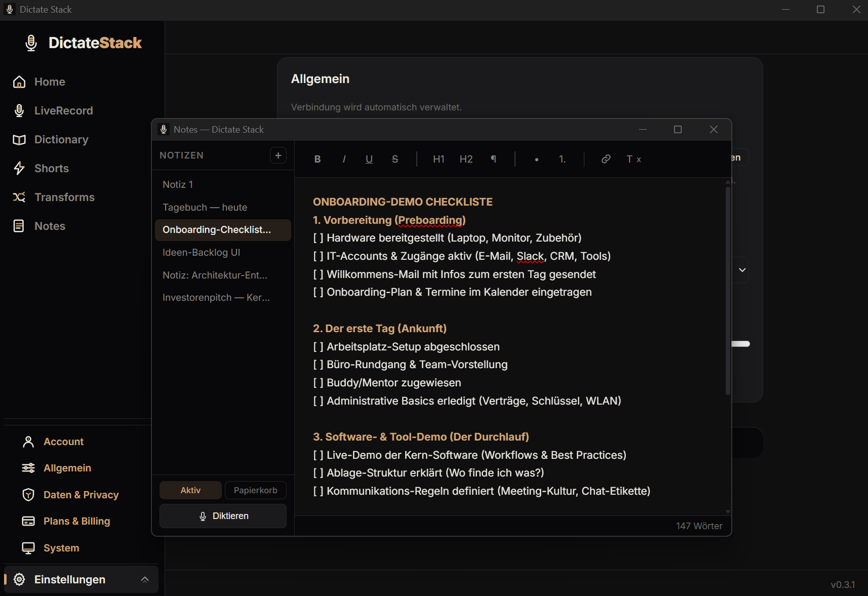
Task: Select the note 'Notiz 1'
Action: [223, 185]
